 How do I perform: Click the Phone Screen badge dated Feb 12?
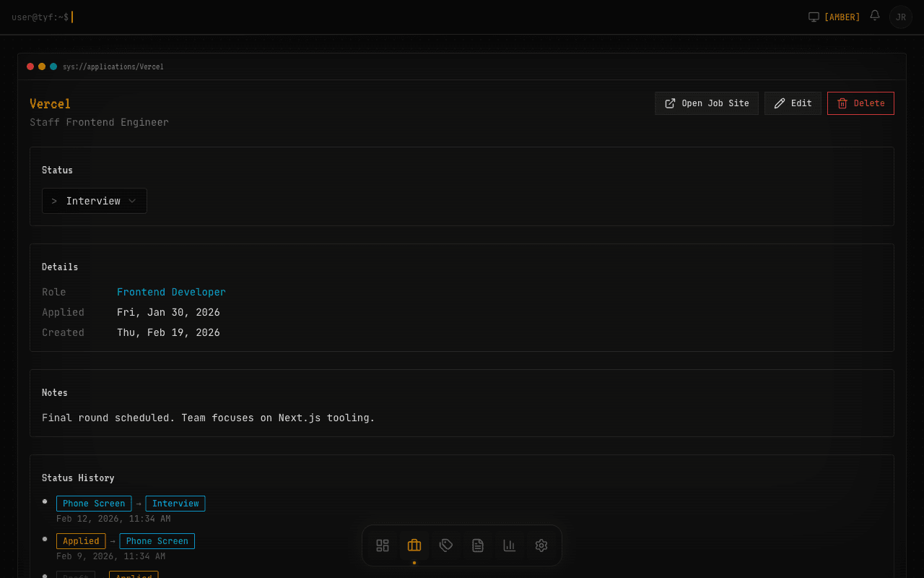[x=94, y=504]
